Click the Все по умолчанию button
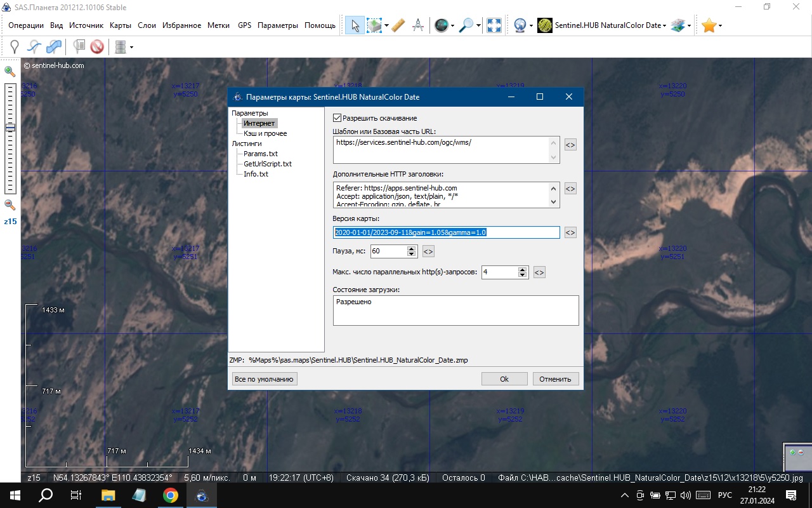812x508 pixels. 264,379
